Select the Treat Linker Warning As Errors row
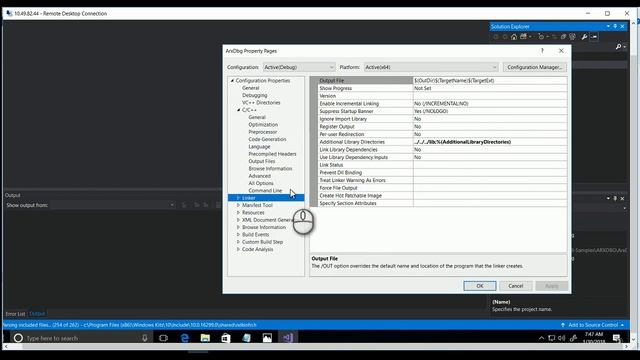The width and height of the screenshot is (640, 360). click(x=442, y=180)
